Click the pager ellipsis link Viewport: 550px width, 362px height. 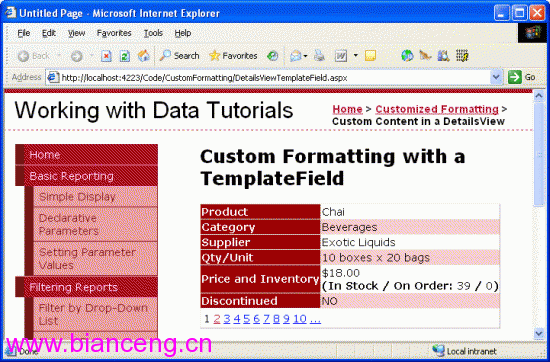coord(315,319)
